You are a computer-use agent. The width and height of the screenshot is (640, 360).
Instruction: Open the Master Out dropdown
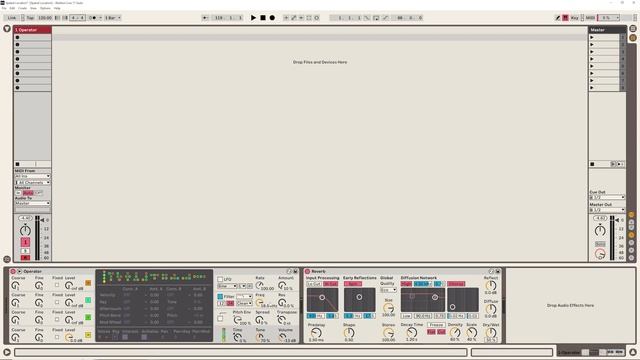pyautogui.click(x=607, y=210)
